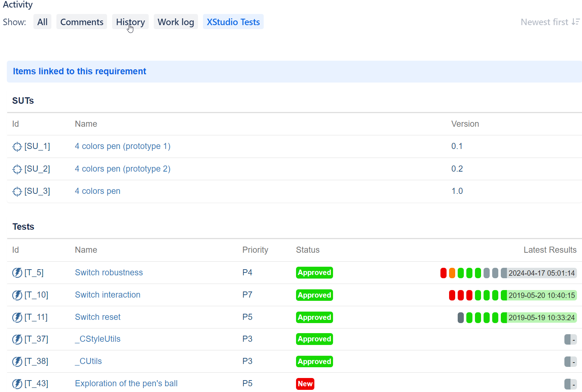Click the SUT target icon beside SU_3
Screen dimensions: 582x392
(17, 191)
